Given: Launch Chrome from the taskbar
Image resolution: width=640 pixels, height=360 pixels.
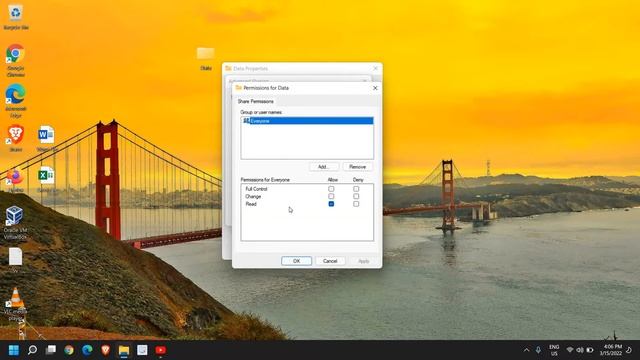Looking at the screenshot, I should tap(69, 350).
